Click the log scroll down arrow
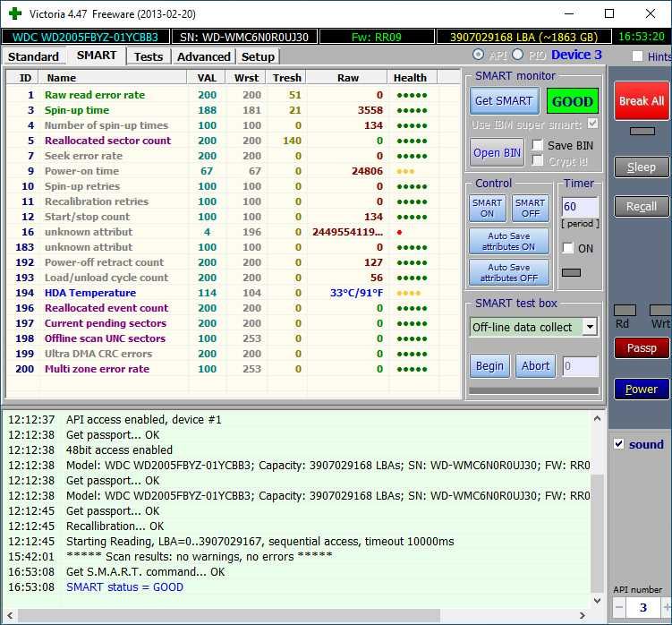672x625 pixels. click(597, 600)
